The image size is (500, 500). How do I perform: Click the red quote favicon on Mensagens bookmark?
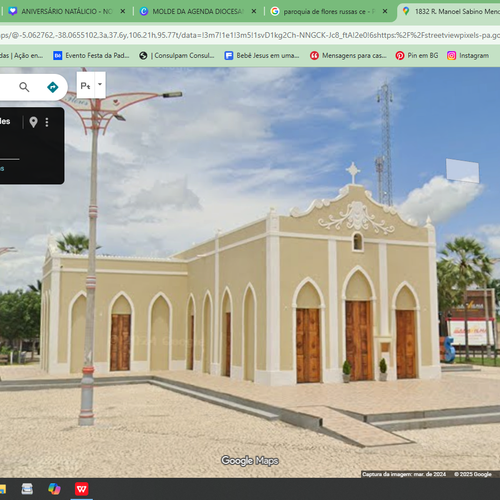314,56
